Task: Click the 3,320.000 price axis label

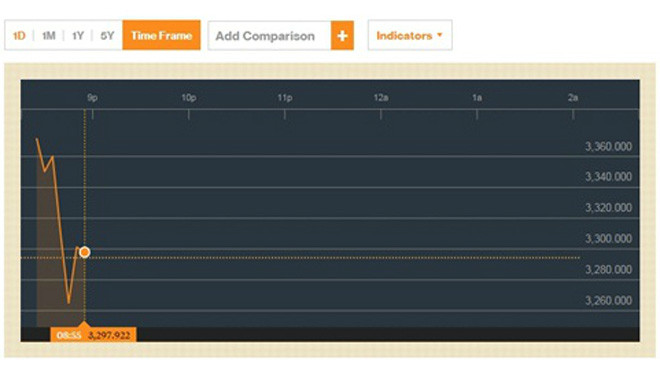Action: [x=608, y=208]
